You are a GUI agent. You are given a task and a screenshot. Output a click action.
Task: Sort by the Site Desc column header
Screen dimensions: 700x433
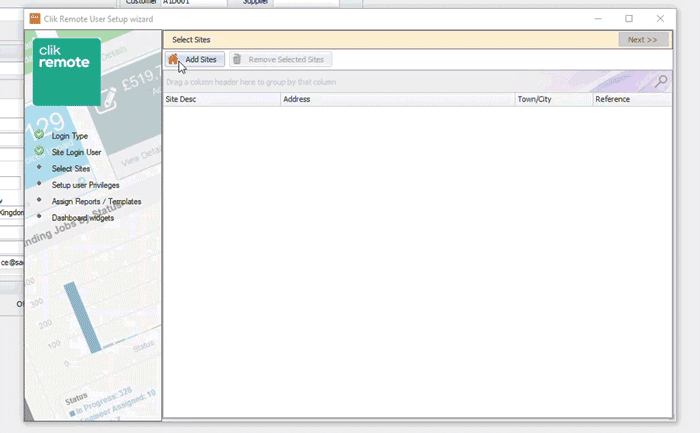coord(222,99)
